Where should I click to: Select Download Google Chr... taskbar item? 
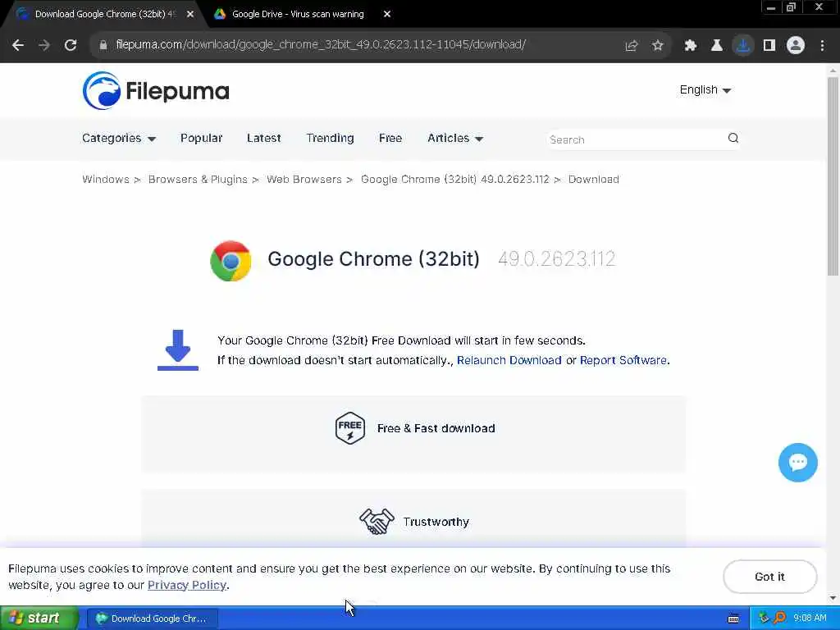tap(152, 619)
